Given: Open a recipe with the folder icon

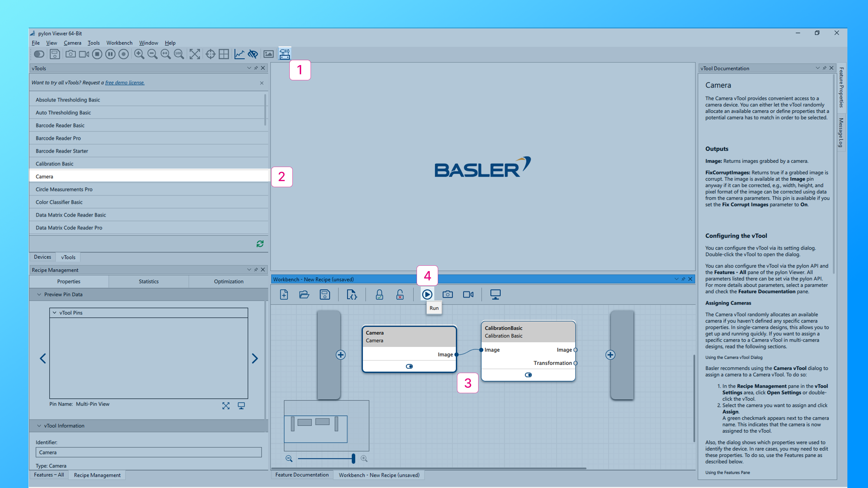Looking at the screenshot, I should coord(304,294).
